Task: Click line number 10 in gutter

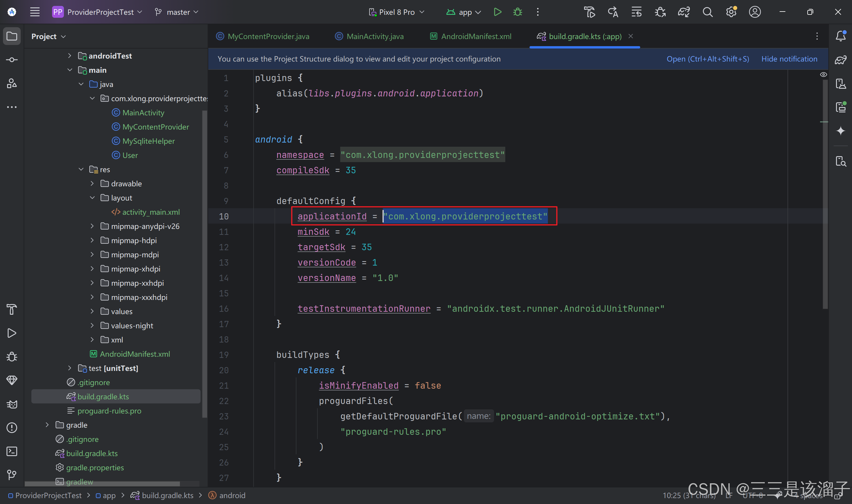Action: (224, 216)
